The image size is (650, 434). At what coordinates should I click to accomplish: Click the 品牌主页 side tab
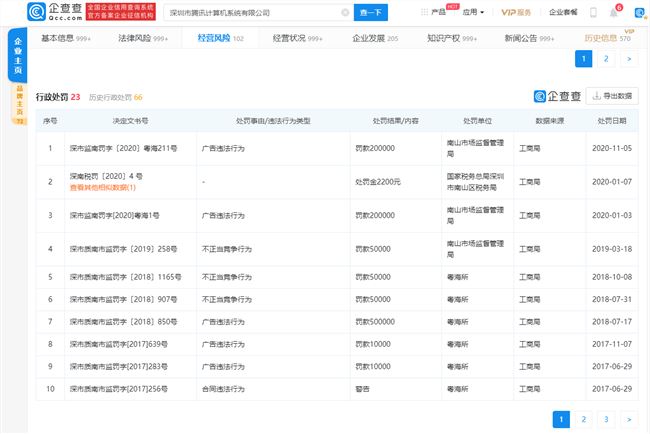click(19, 104)
